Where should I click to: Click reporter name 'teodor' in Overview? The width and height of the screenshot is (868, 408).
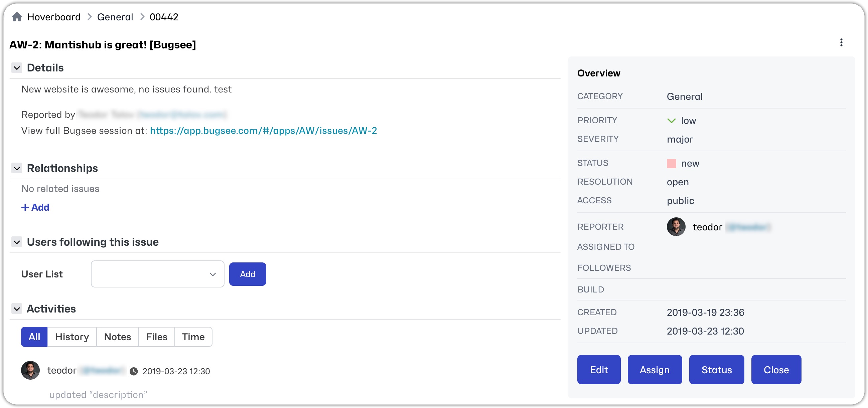708,227
